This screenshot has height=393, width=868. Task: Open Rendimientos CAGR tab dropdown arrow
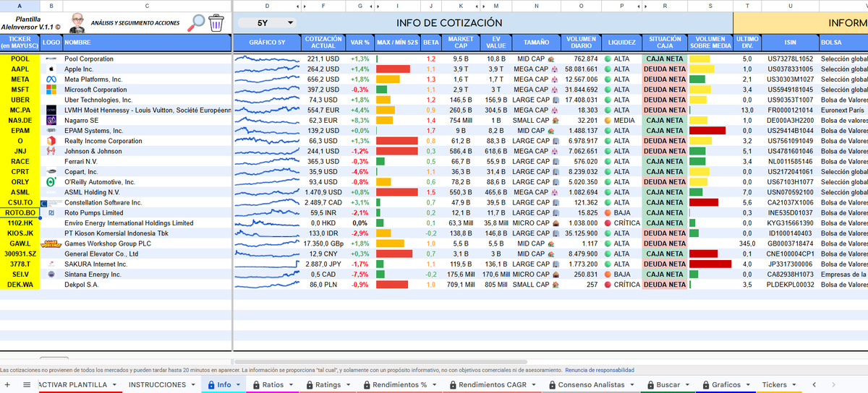click(x=533, y=385)
